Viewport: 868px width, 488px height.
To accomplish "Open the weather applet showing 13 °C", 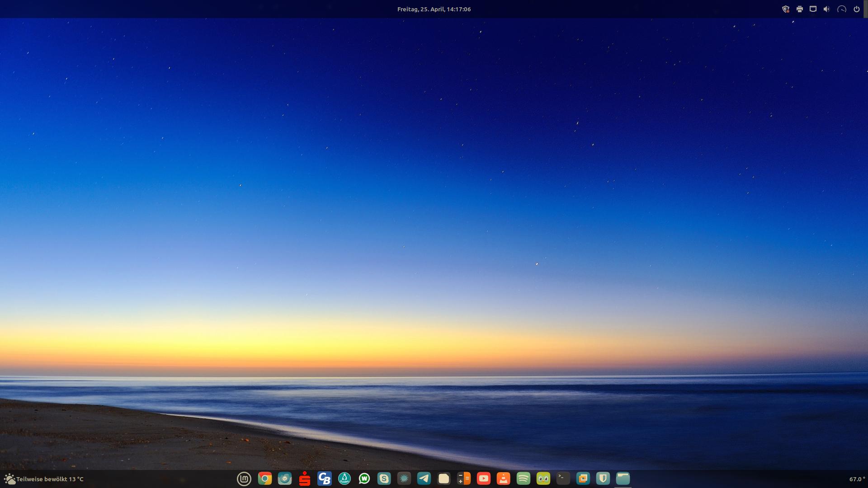I will click(44, 479).
